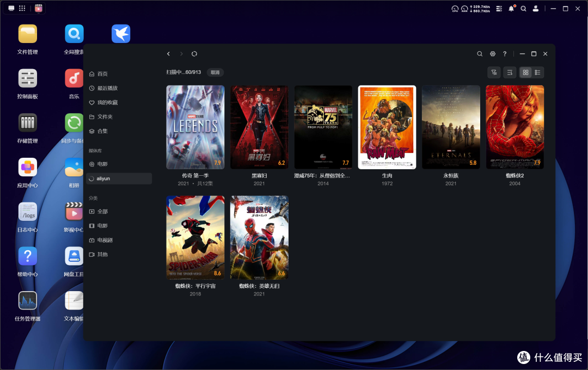Open the 文本编辑 desktop app
Screen dimensions: 588x370
[74, 301]
